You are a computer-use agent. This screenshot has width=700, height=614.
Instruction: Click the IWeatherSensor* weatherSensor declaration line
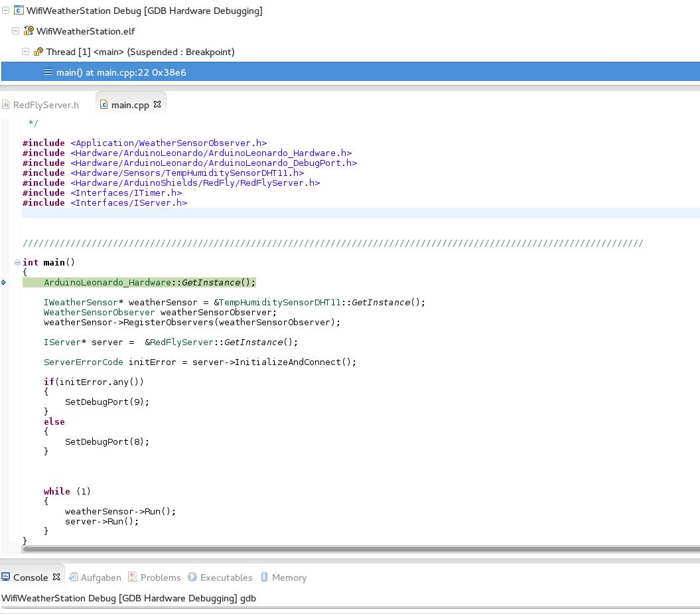(234, 302)
